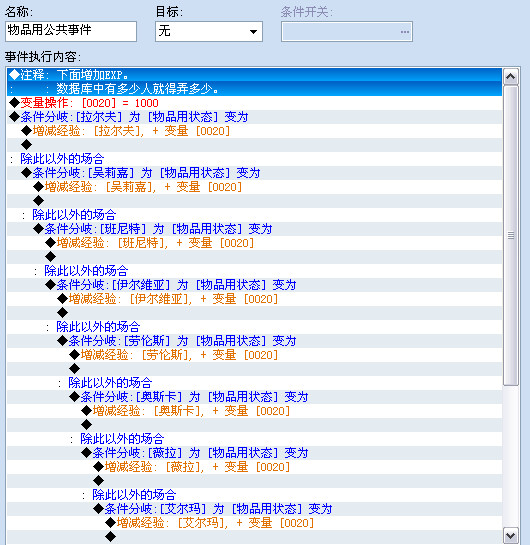Click the vertical scrollbar thumb
Screen dimensions: 530x545
[511, 235]
